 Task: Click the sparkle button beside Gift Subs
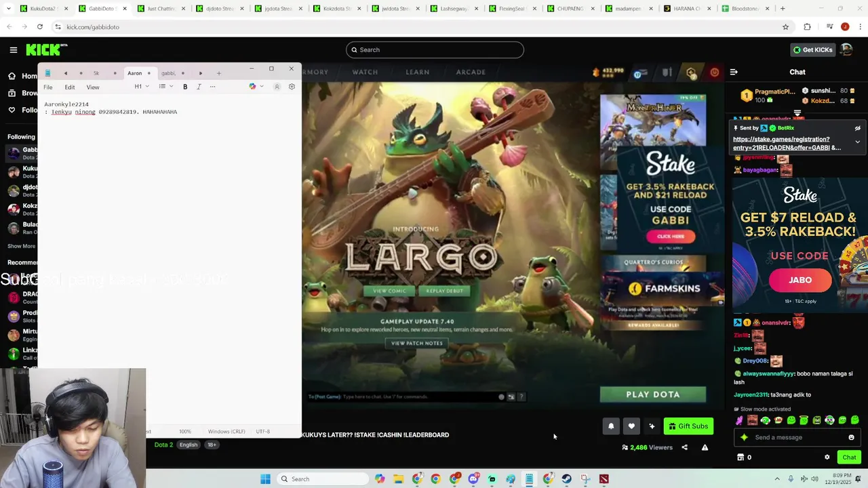pyautogui.click(x=652, y=426)
